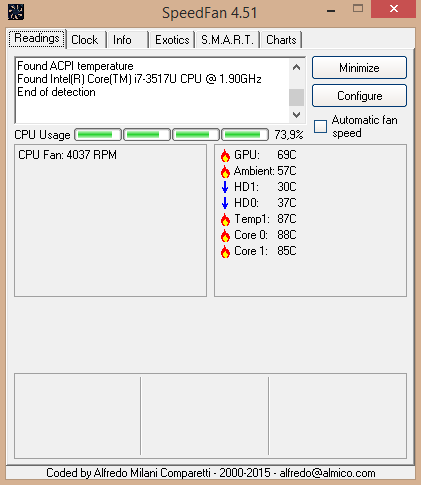Open the S.M.A.R.T. tab

(x=227, y=40)
